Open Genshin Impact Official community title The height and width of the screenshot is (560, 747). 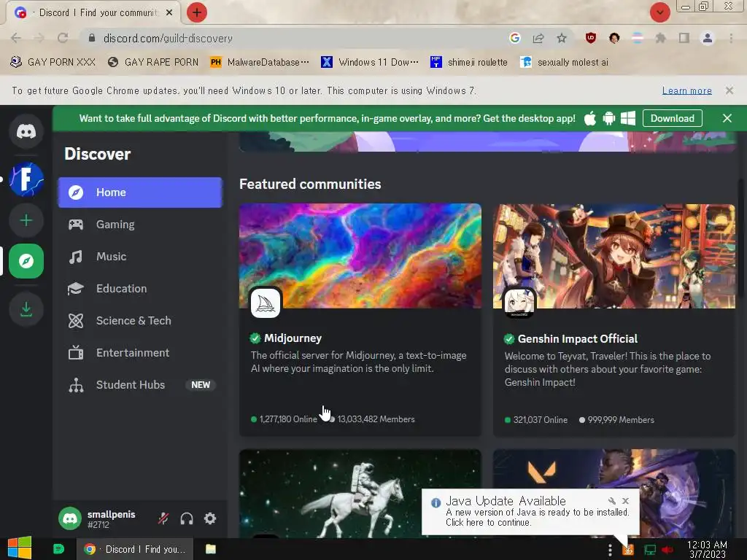[578, 338]
